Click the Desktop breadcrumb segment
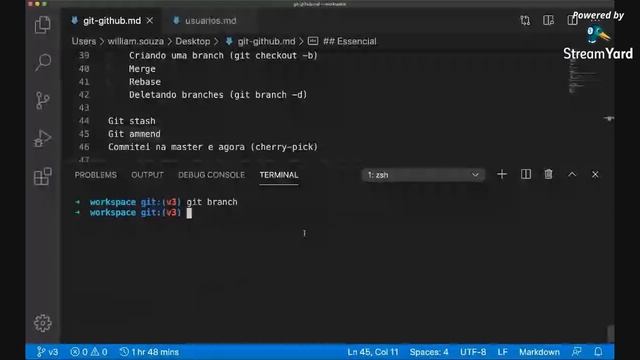Screen dimensions: 640x360 (x=193, y=41)
